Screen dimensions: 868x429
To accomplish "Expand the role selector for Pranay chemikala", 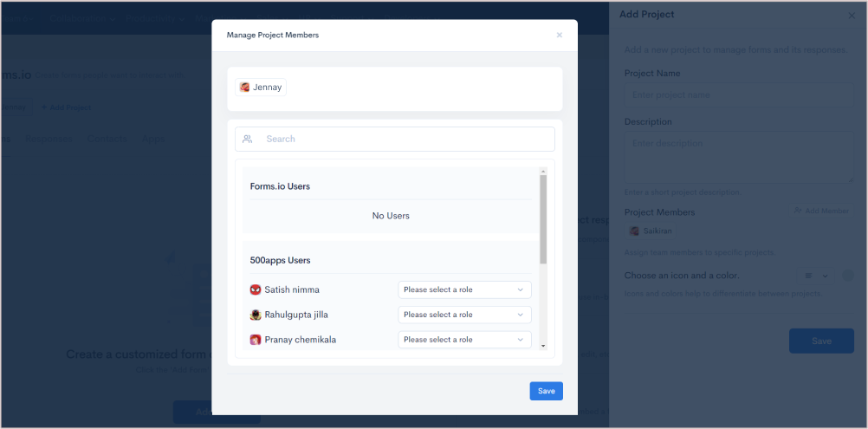I will click(464, 340).
